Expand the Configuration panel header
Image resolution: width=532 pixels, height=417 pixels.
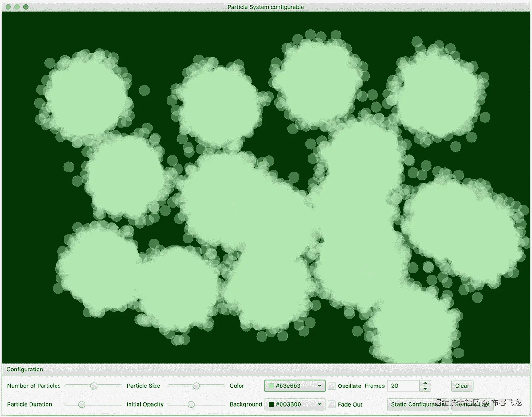[25, 369]
